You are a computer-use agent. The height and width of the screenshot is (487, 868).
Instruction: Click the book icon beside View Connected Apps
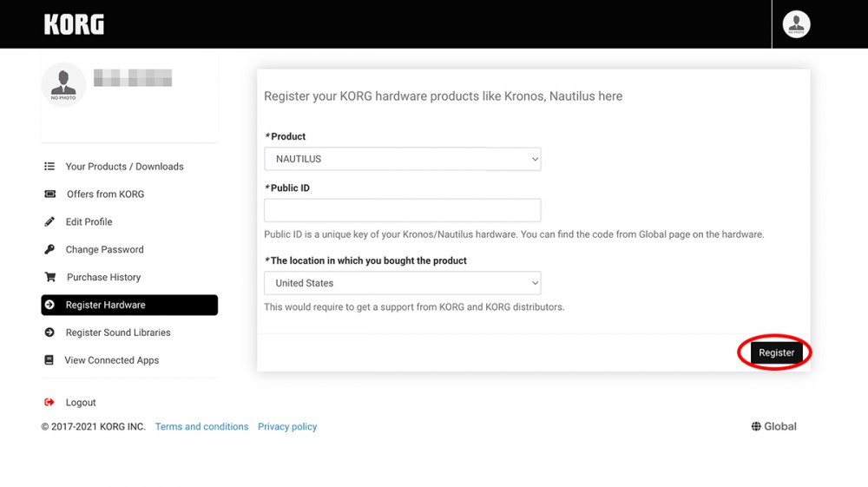tap(49, 359)
